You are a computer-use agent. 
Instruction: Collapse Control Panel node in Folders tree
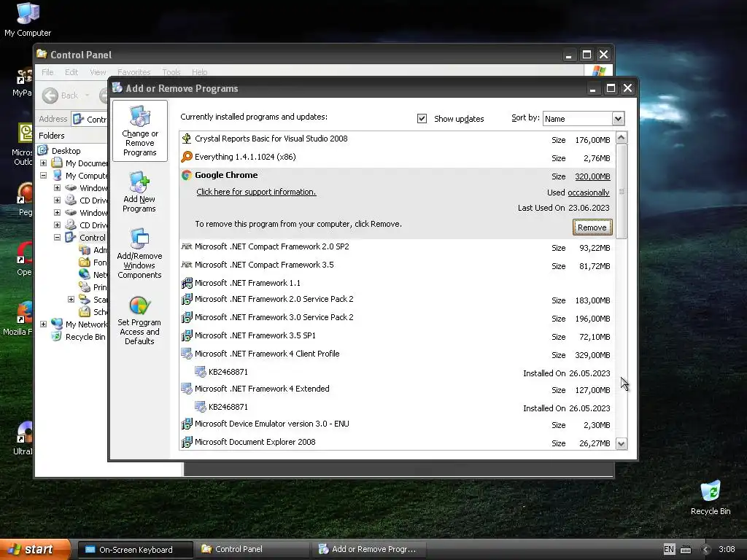click(x=57, y=237)
